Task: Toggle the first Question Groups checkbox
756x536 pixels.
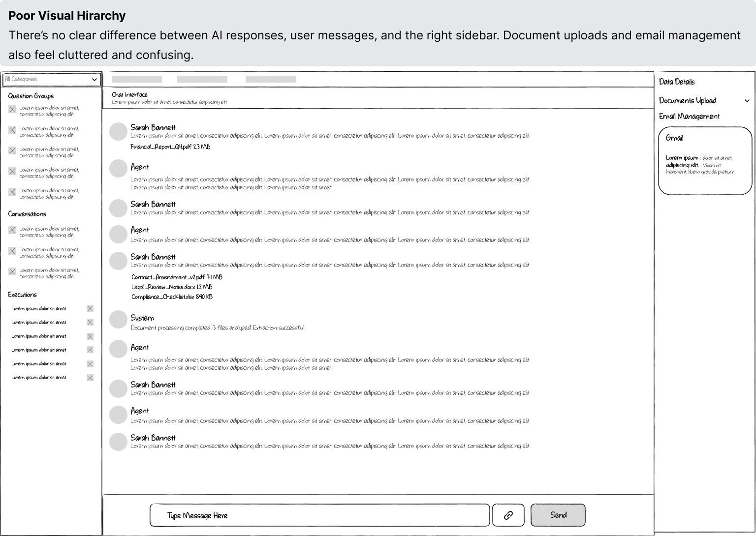Action: point(12,109)
